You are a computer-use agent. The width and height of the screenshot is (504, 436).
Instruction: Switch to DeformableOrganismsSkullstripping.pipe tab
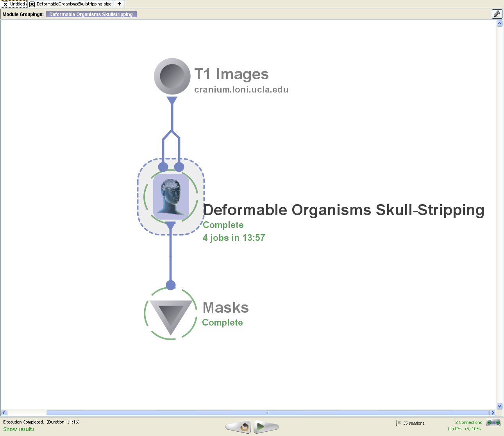point(74,4)
